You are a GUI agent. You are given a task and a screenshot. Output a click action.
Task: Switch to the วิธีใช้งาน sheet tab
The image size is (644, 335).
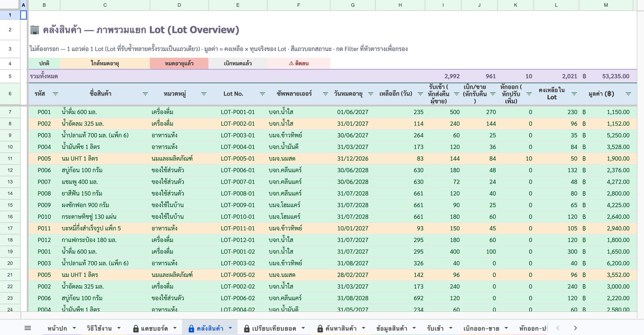coord(99,328)
